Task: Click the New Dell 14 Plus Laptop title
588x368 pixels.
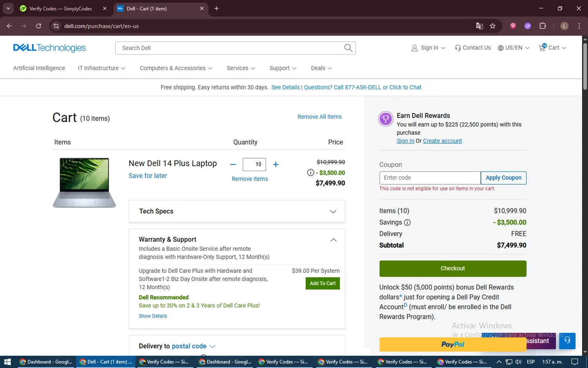Action: point(173,164)
